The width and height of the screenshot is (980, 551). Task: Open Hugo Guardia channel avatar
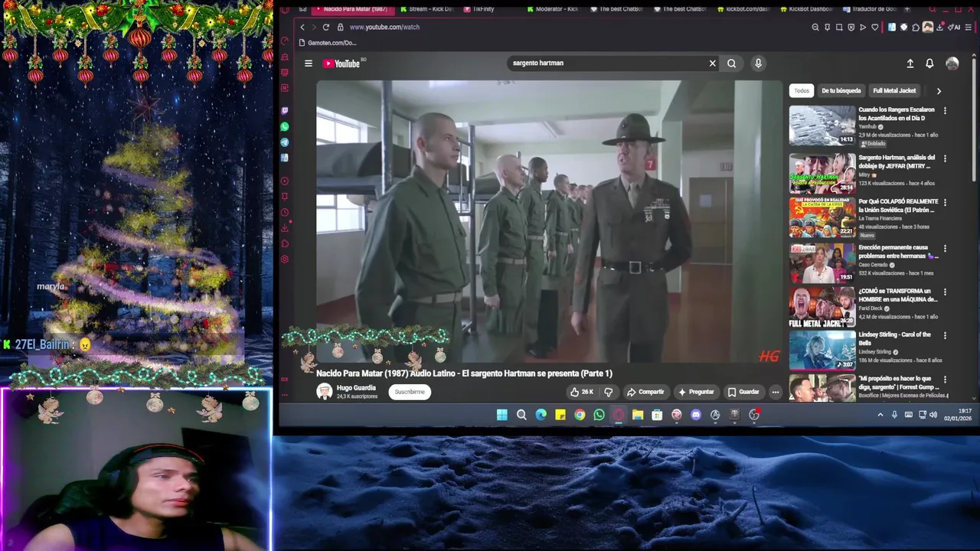(325, 392)
